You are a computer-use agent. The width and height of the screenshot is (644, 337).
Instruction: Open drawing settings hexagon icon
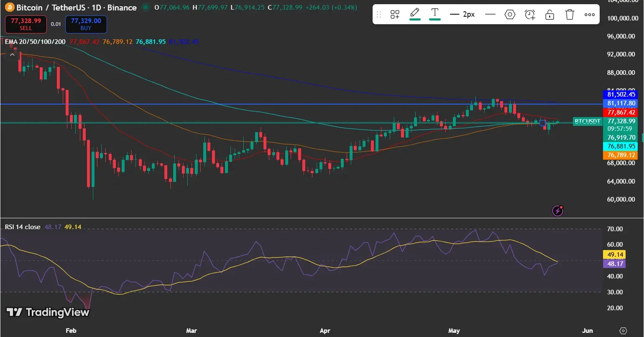pyautogui.click(x=510, y=15)
